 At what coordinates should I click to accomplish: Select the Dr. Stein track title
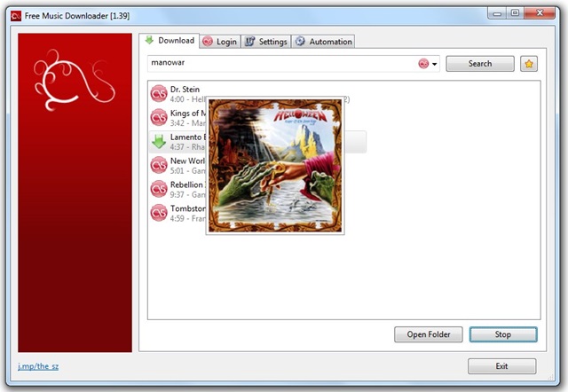point(185,89)
